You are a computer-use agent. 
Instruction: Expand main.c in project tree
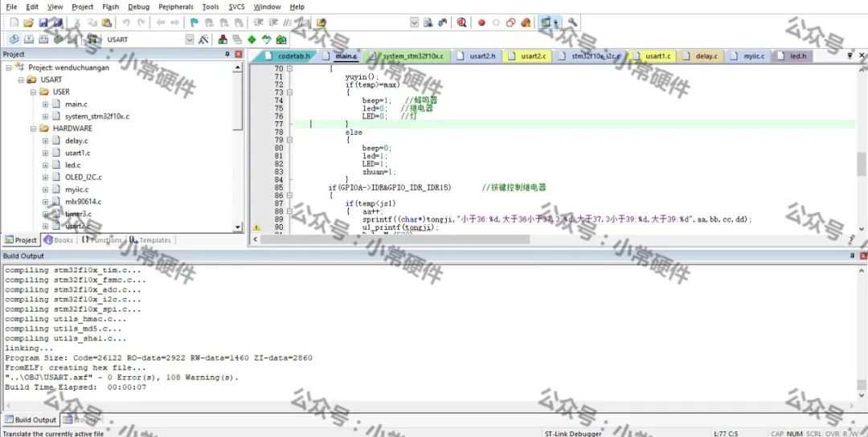tap(45, 104)
